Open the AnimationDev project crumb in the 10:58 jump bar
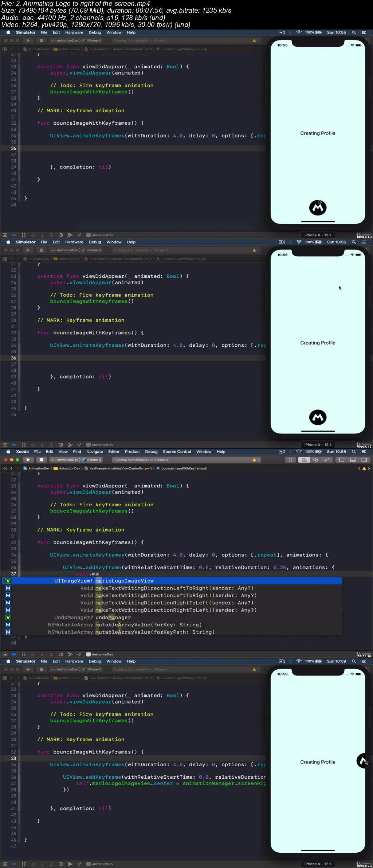 [36, 468]
